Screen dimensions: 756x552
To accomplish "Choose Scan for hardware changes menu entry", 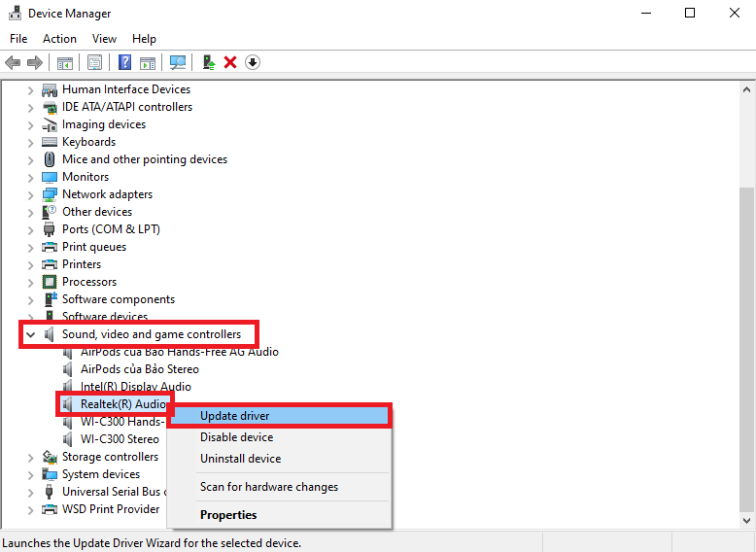I will coord(279,487).
